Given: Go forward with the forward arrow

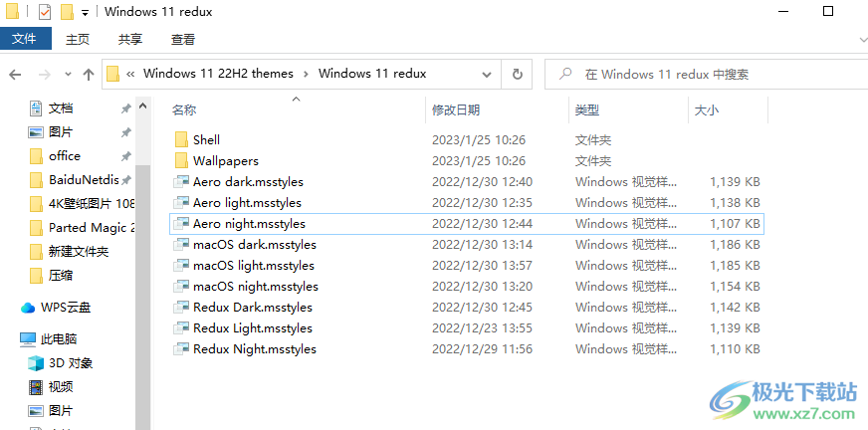Looking at the screenshot, I should (44, 75).
